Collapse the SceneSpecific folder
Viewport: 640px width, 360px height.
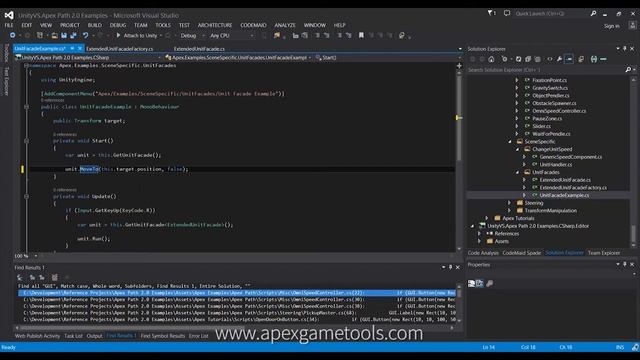tap(510, 142)
